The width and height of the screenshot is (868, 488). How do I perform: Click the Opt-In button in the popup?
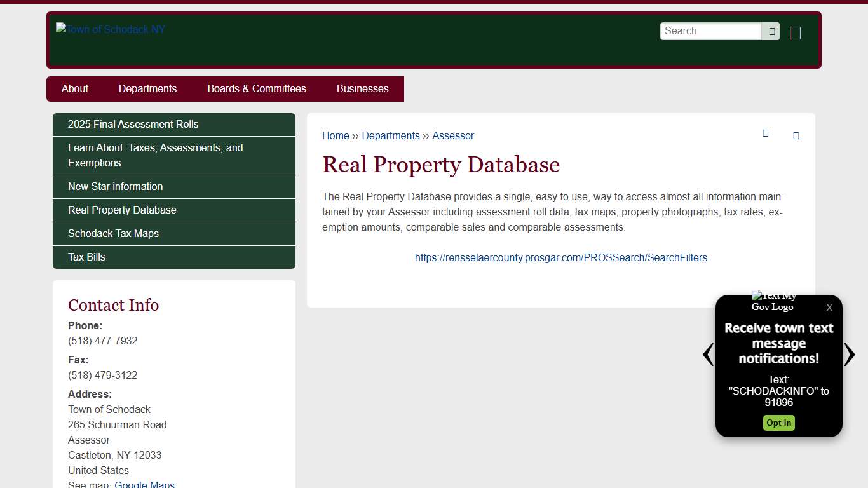tap(778, 423)
